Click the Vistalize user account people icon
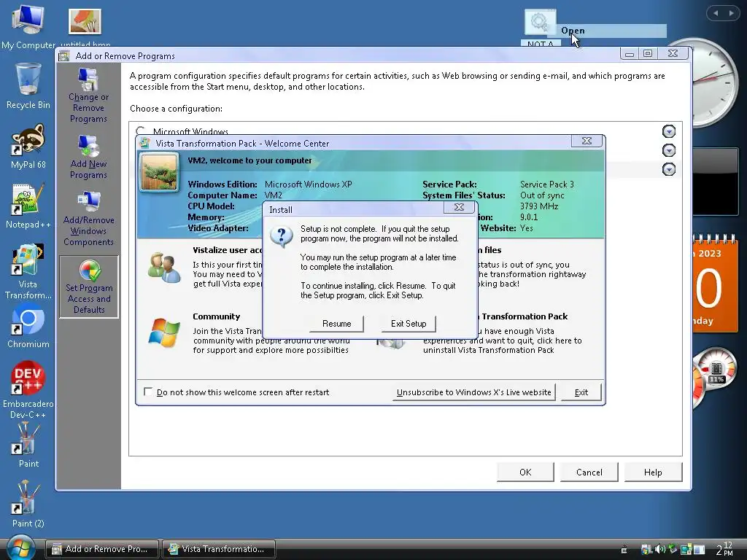The image size is (747, 560). tap(164, 268)
